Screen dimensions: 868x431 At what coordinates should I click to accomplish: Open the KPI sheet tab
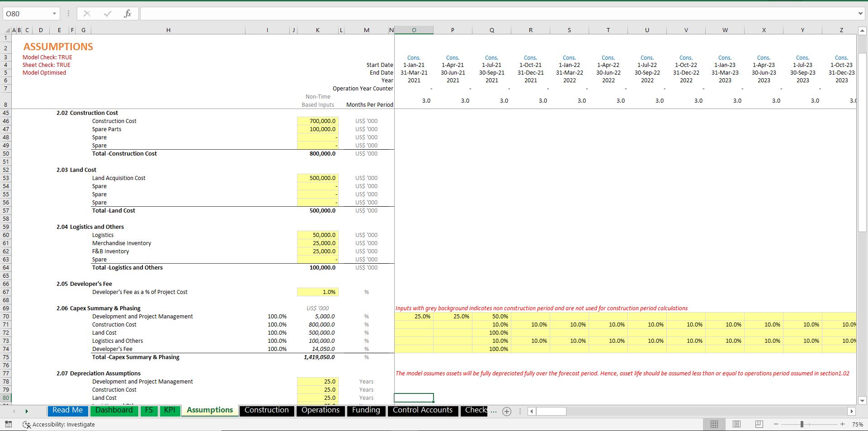click(170, 410)
